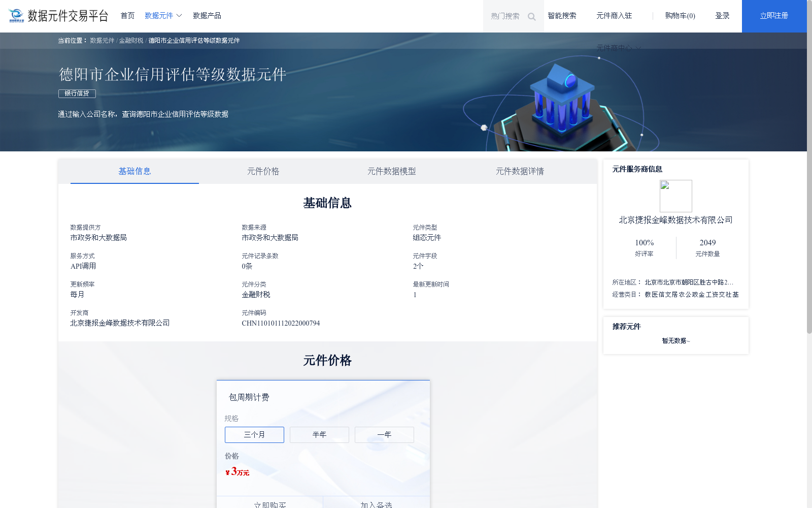Image resolution: width=812 pixels, height=508 pixels.
Task: Select the 一年 billing spec
Action: tap(384, 434)
